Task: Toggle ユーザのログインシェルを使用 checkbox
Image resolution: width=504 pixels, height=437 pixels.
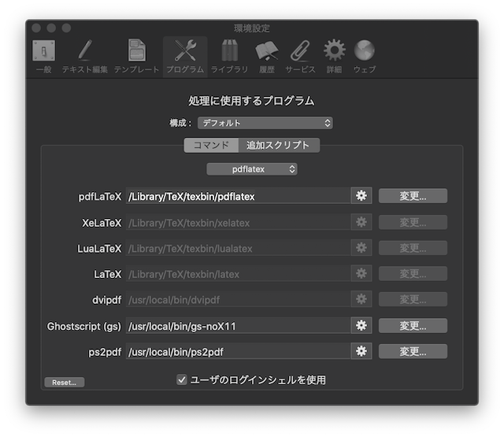Action: (183, 380)
